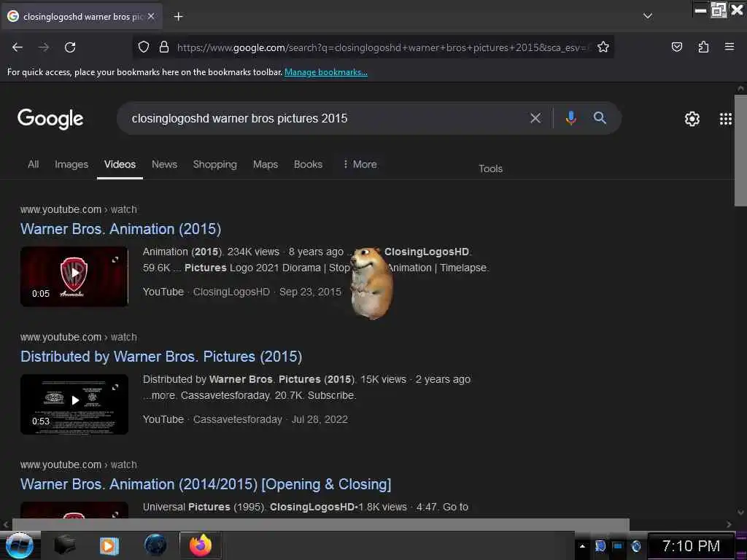Close the closinglogoshd search tab
747x560 pixels.
pos(151,16)
